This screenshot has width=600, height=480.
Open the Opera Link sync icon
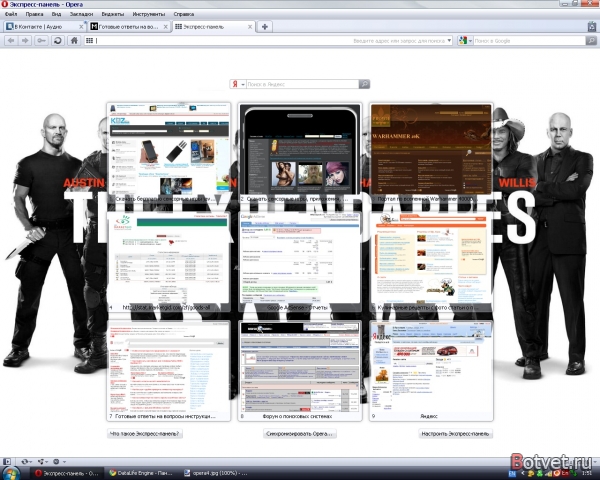(x=24, y=462)
